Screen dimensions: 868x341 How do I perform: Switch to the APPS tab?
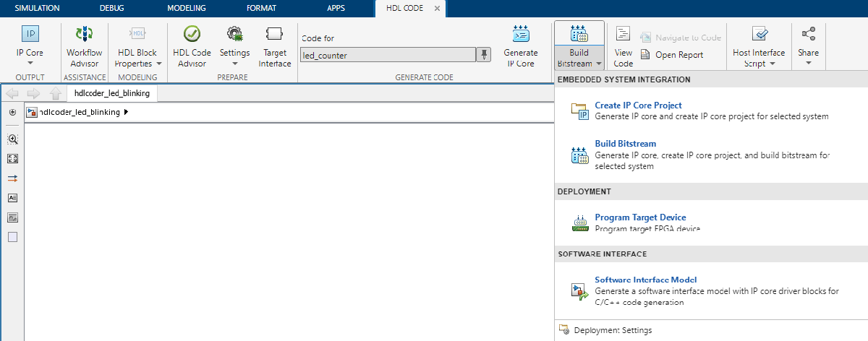[x=336, y=9]
